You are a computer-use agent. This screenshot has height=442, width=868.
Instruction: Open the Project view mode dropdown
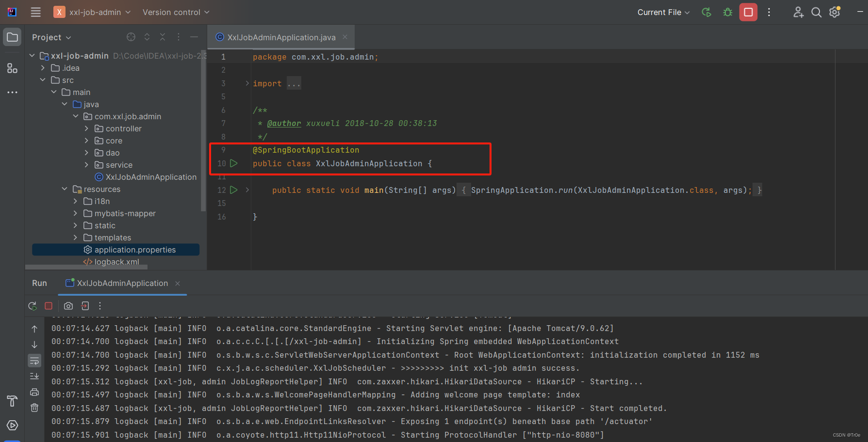(51, 37)
